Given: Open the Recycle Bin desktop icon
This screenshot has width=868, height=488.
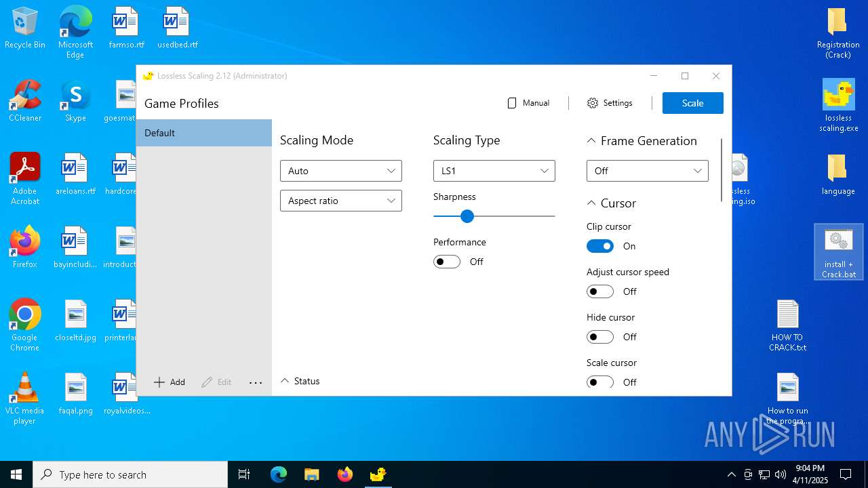Looking at the screenshot, I should pos(25,28).
